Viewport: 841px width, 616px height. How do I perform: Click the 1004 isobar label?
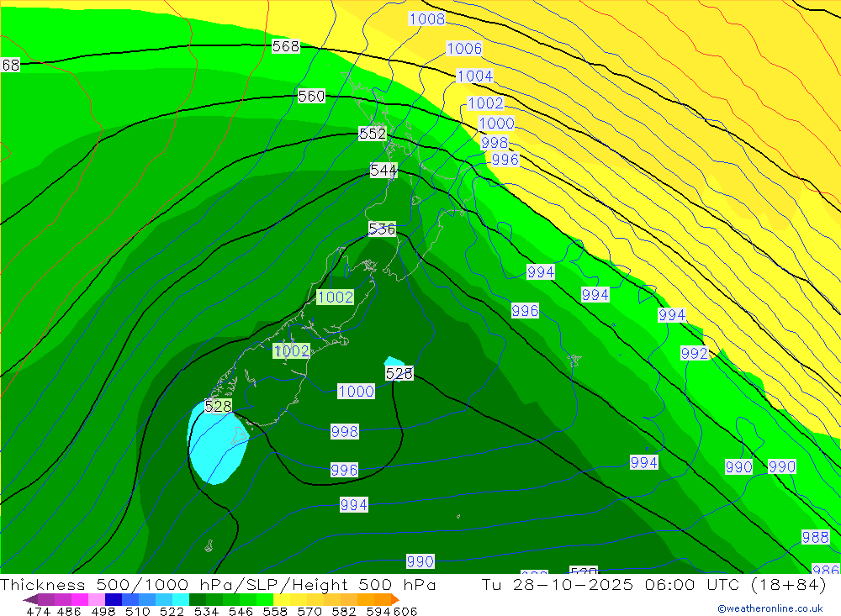point(474,76)
